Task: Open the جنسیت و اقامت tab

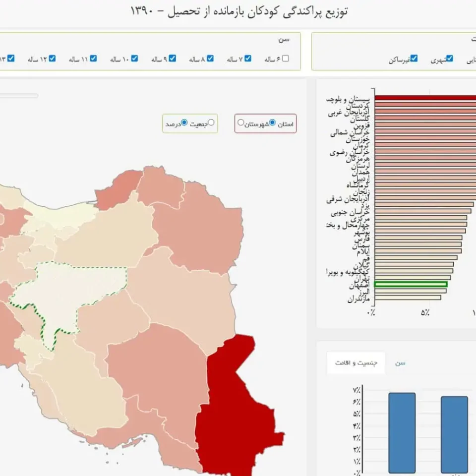Action: click(356, 363)
